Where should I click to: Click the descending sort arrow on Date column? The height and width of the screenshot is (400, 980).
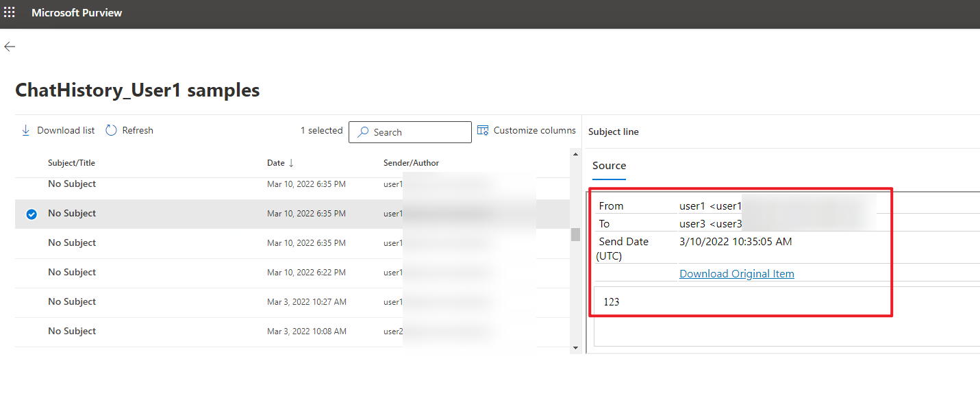pos(291,162)
